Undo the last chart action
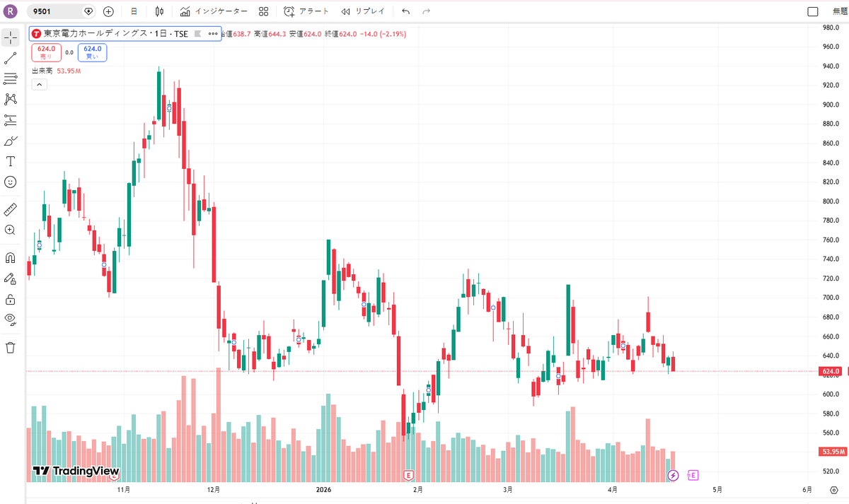849x504 pixels. tap(405, 11)
